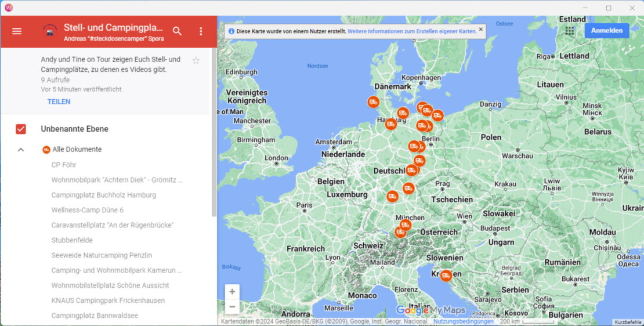Open the Google apps grid icon
Screen dimensions: 644x326
coord(569,31)
